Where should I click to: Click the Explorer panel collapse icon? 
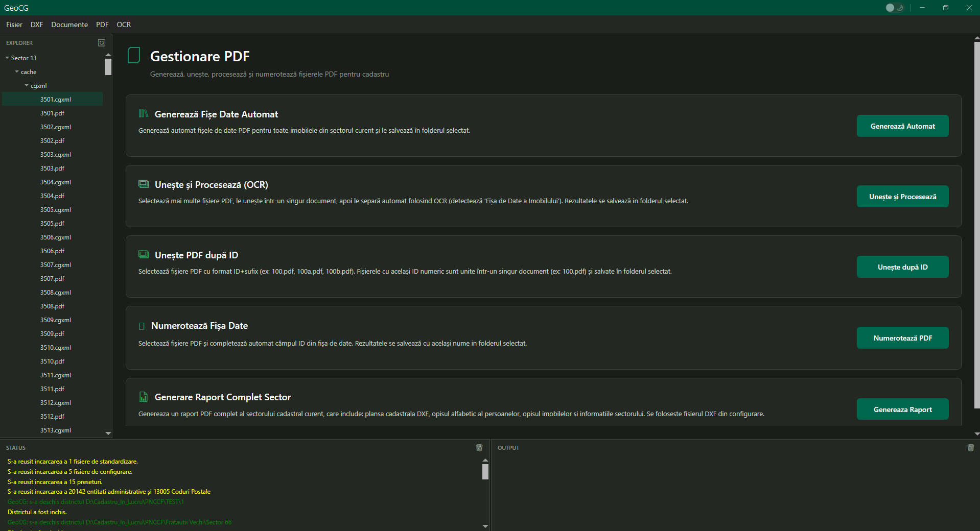(102, 43)
